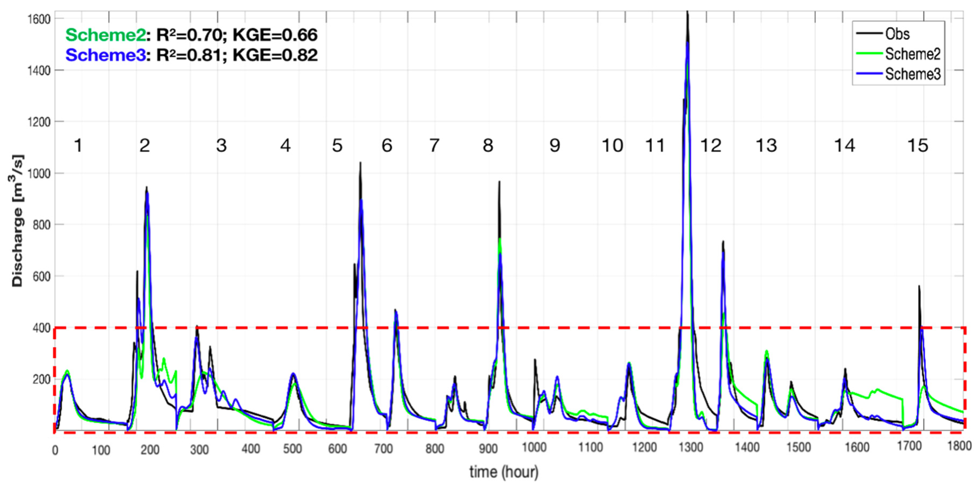Screen dimensions: 980x488
Task: Click event number 8 label
Action: tap(488, 145)
